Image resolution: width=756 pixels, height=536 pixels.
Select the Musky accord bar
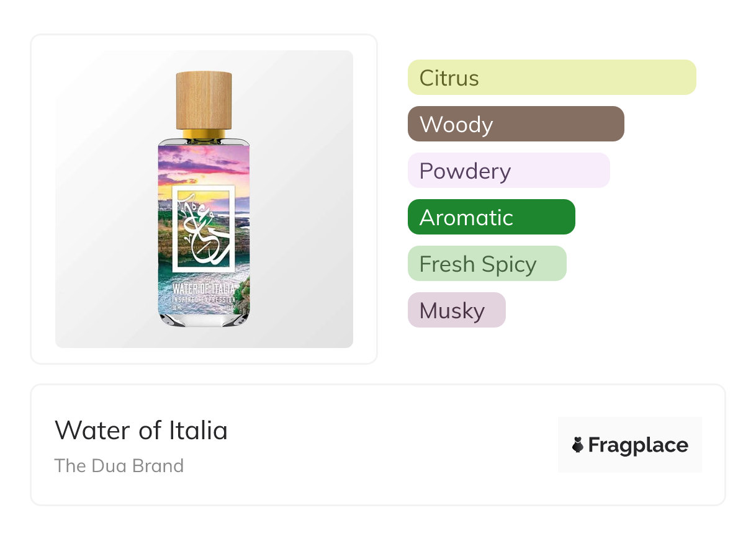(x=456, y=310)
